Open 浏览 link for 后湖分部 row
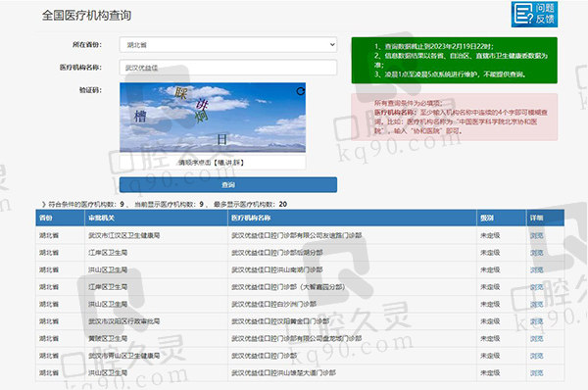 (537, 253)
